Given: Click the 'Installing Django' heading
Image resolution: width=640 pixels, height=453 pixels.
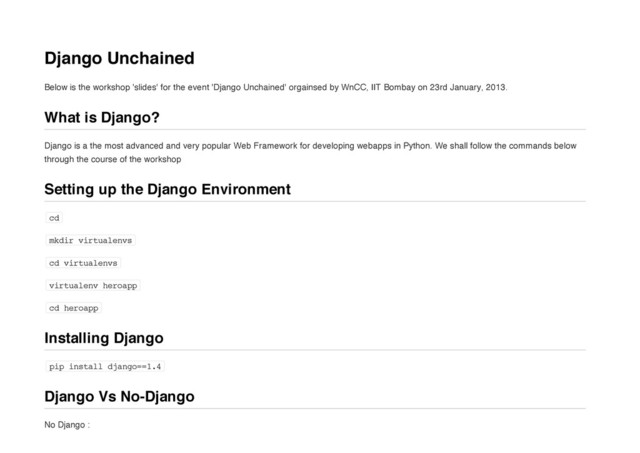Looking at the screenshot, I should coord(104,337).
